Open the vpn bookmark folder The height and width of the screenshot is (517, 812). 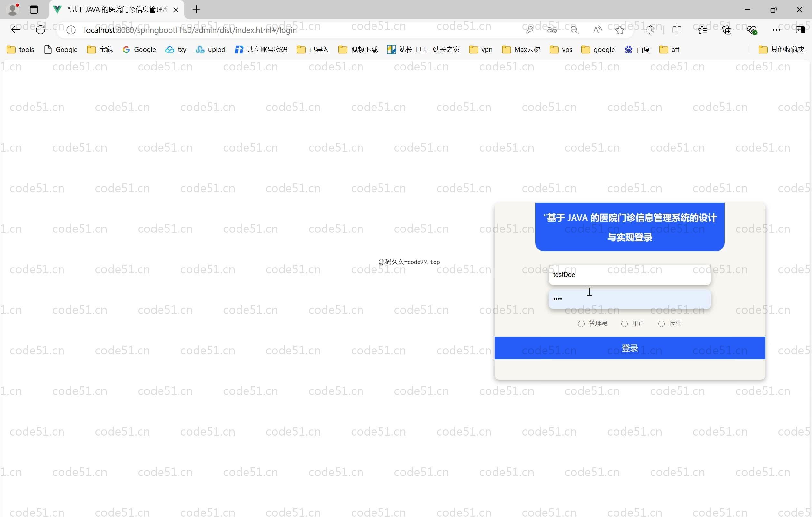point(481,50)
